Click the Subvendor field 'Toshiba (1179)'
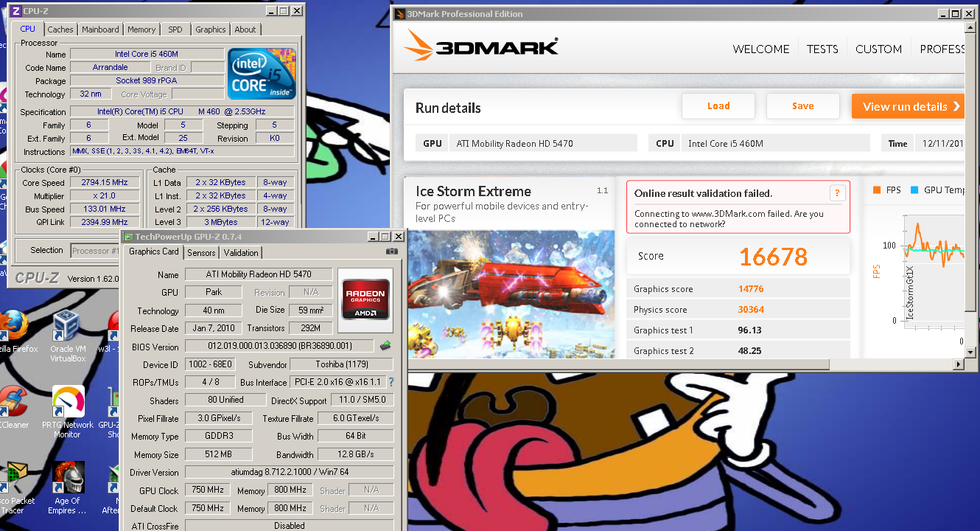 (341, 364)
